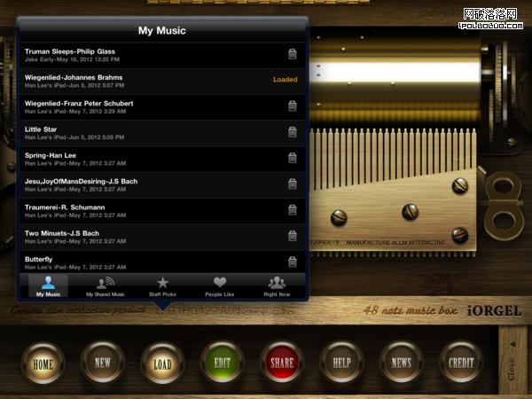Screen dimensions: 532x399
Task: Switch to My Shared Music tab
Action: coord(106,286)
